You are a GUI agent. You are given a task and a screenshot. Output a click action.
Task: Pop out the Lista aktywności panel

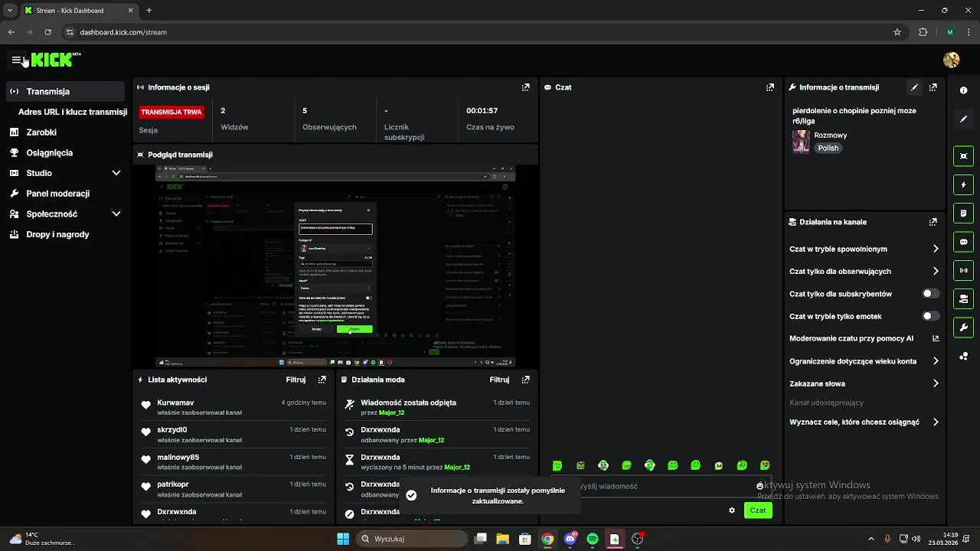click(x=322, y=380)
